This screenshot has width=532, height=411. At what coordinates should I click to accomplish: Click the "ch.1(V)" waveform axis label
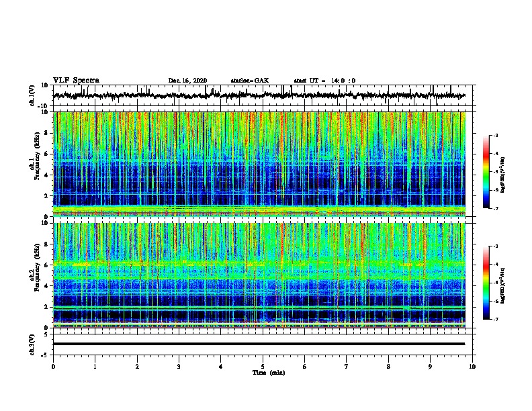pyautogui.click(x=32, y=95)
